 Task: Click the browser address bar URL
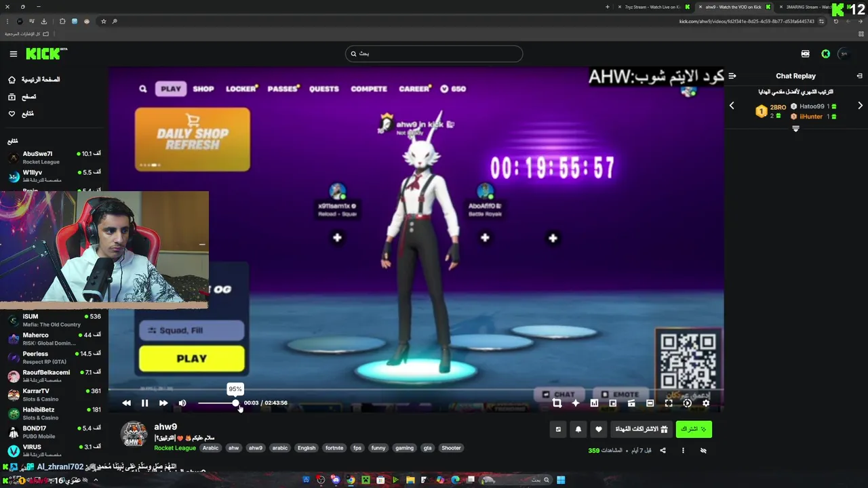click(x=747, y=21)
